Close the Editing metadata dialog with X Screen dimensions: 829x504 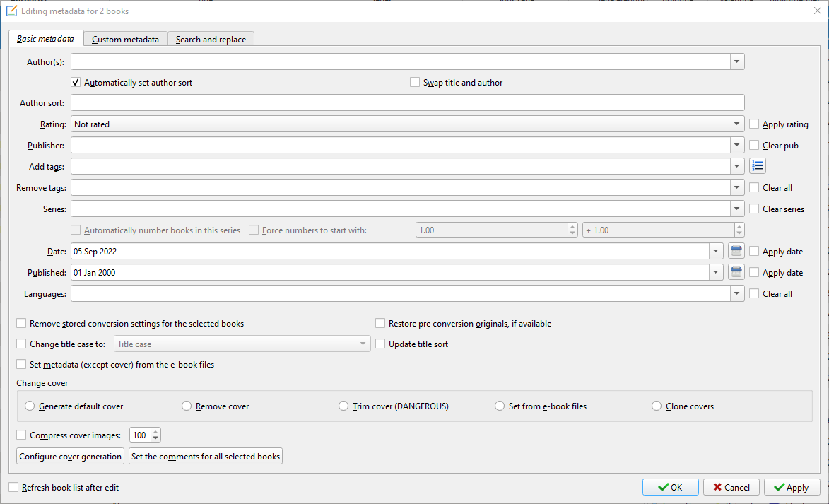(x=818, y=11)
